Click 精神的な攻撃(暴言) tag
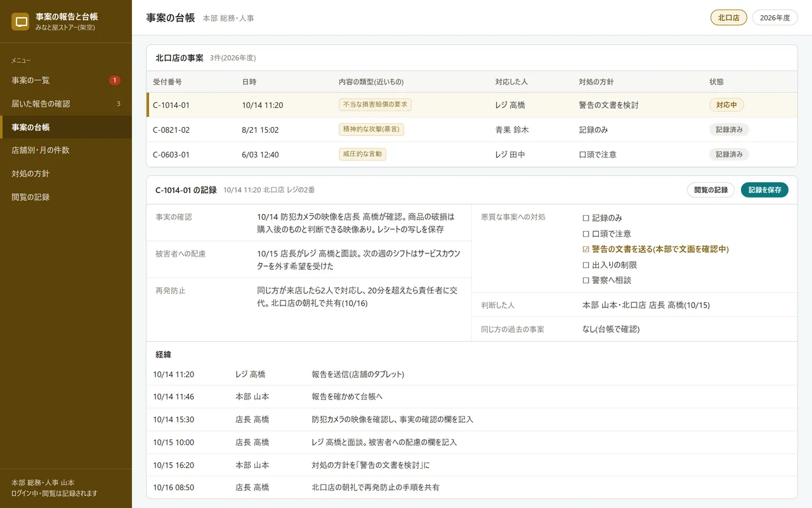This screenshot has height=508, width=812. coord(371,130)
